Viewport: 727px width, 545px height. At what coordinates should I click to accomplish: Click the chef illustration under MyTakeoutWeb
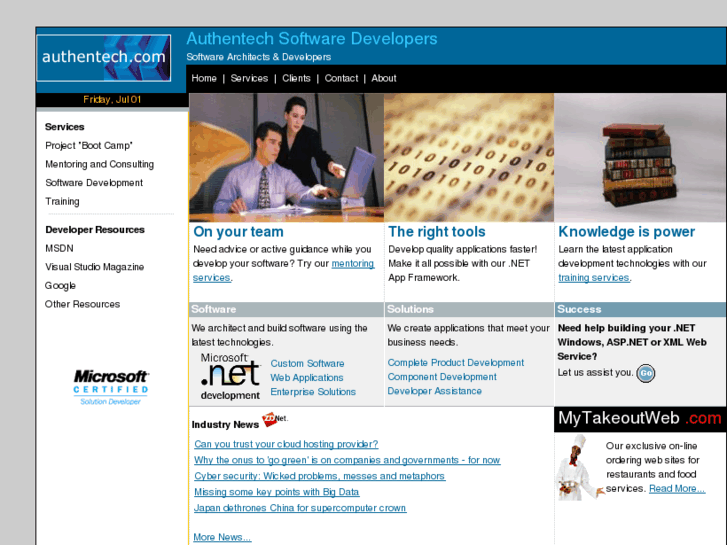click(580, 467)
